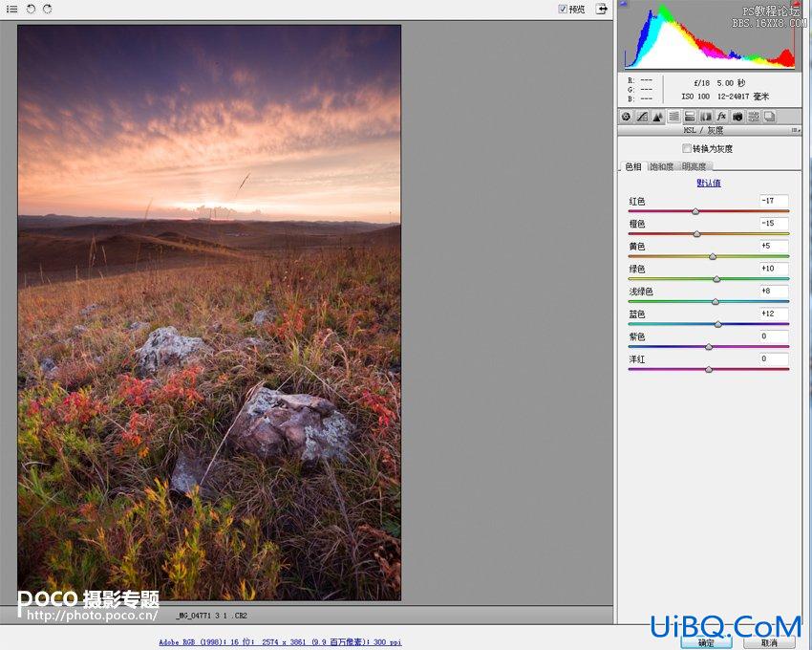Image resolution: width=812 pixels, height=650 pixels.
Task: Click the 紫色 value field showing 0
Action: point(774,336)
